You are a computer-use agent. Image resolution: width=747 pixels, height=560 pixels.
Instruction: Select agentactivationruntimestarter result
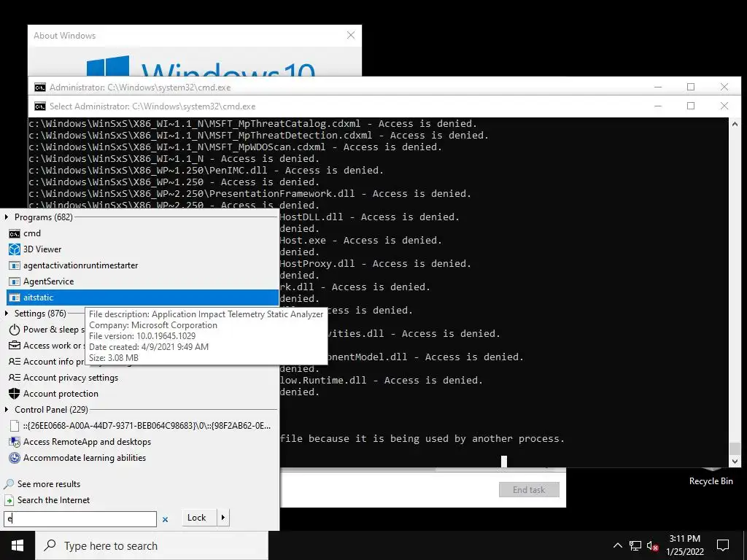80,265
